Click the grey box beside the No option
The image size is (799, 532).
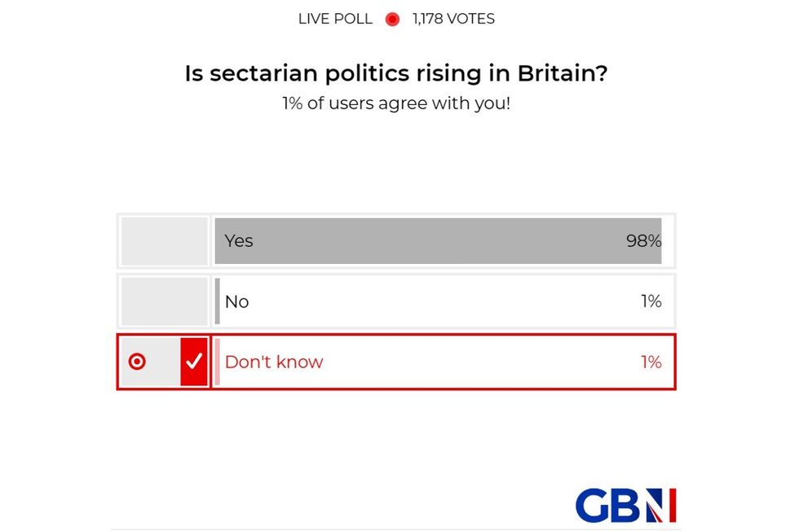(163, 301)
